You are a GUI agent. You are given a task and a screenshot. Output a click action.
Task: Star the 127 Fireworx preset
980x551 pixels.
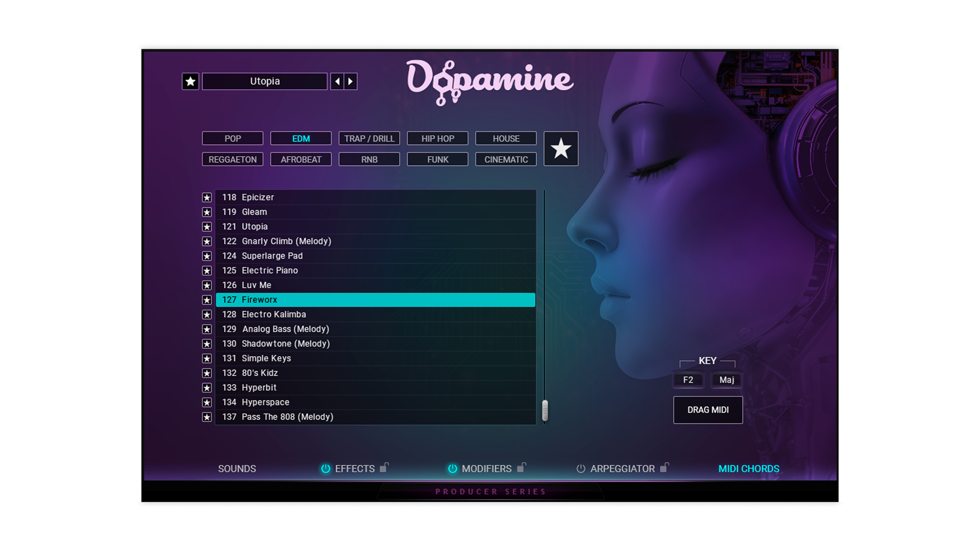coord(207,300)
